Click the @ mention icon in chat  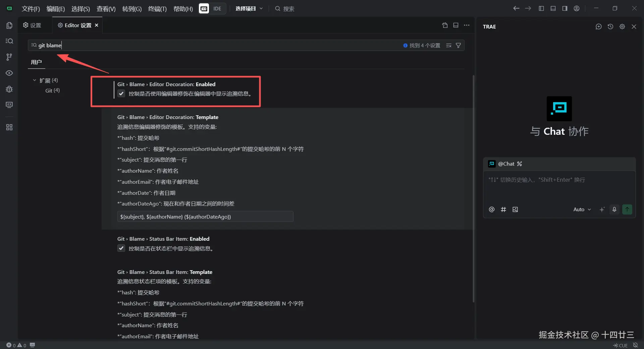tap(492, 210)
